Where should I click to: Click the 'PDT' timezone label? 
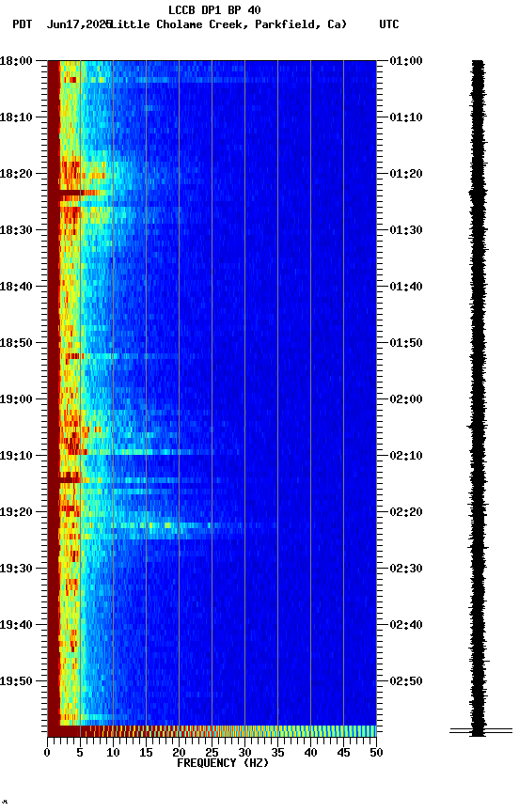tap(23, 24)
